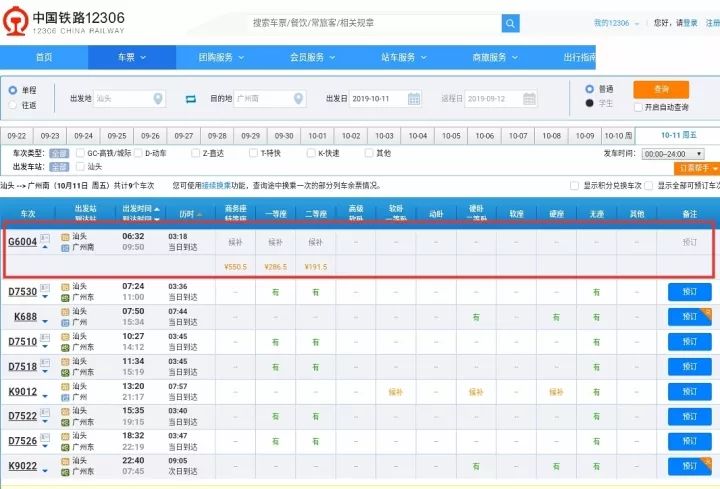Sort by departure time column header

click(141, 209)
